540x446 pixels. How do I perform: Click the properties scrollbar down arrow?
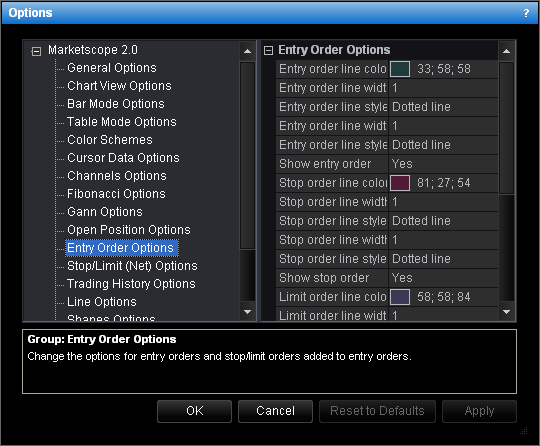tap(506, 312)
